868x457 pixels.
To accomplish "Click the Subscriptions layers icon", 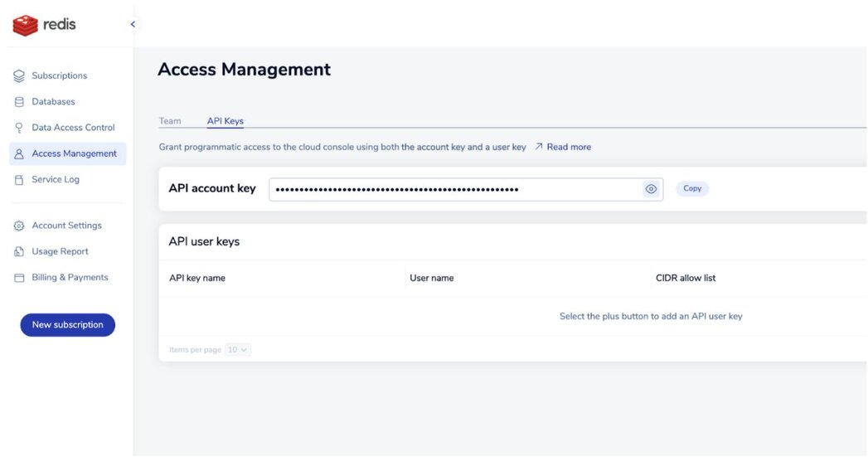I will (x=19, y=76).
